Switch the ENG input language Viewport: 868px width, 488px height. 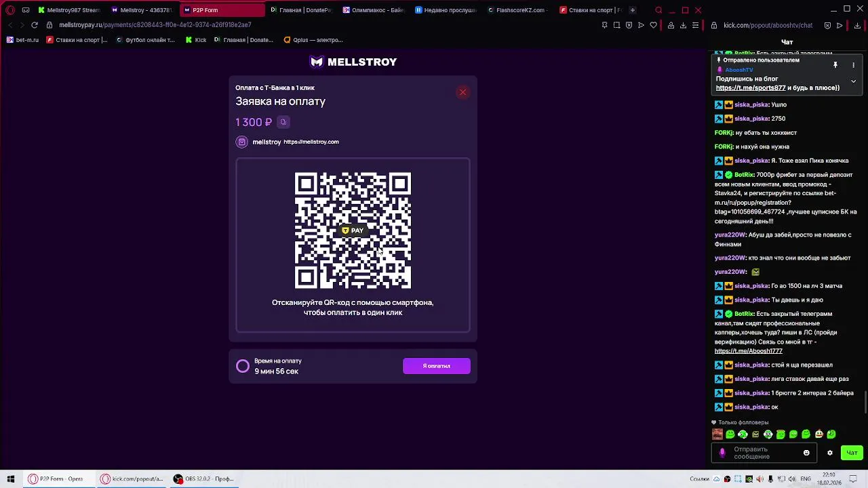(806, 479)
